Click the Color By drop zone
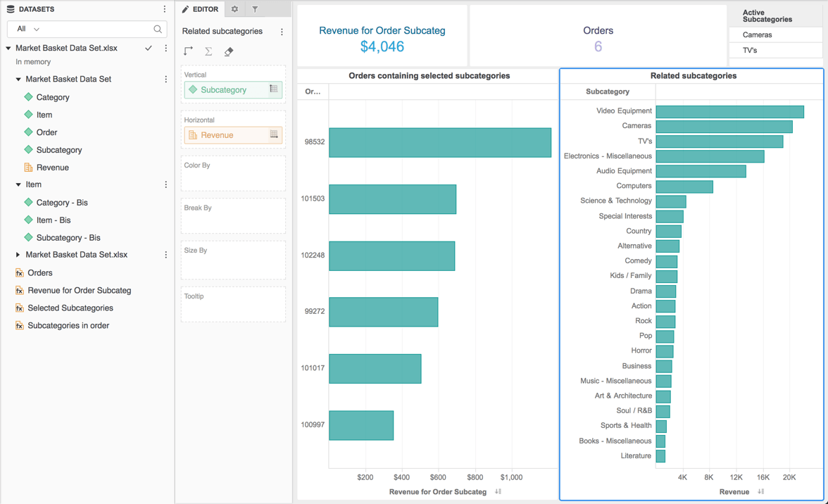Viewport: 828px width, 504px height. [233, 174]
